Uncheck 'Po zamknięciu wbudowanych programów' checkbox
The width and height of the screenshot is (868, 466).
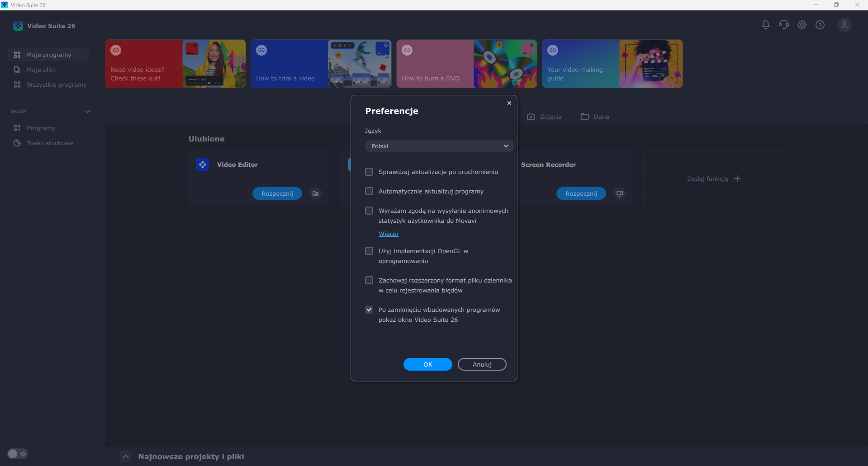click(x=369, y=310)
